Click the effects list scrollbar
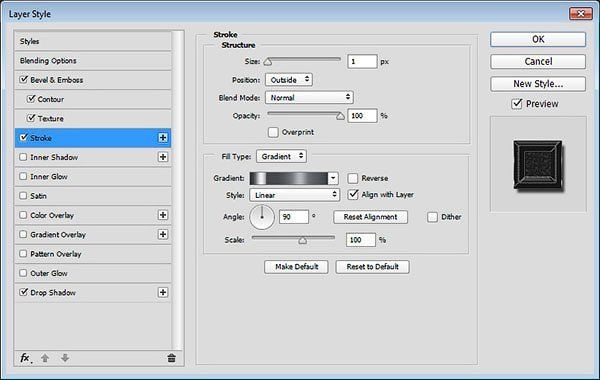This screenshot has width=600, height=380. (x=177, y=190)
